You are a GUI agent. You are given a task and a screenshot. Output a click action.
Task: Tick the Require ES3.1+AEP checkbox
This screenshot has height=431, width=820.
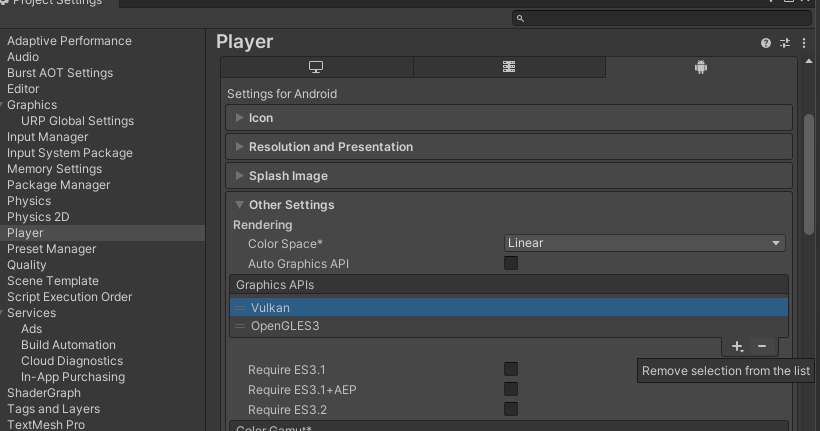click(511, 389)
